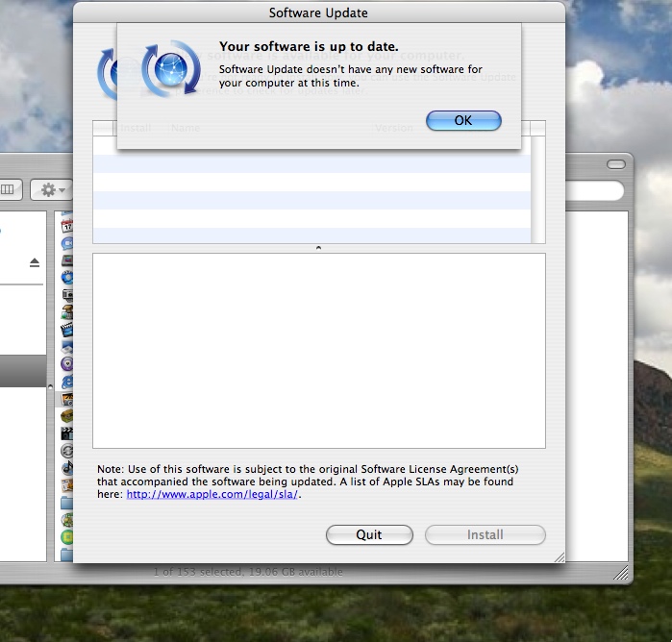The width and height of the screenshot is (672, 642).
Task: Select the iChat speech-bubble icon in Finder
Action: [x=67, y=243]
